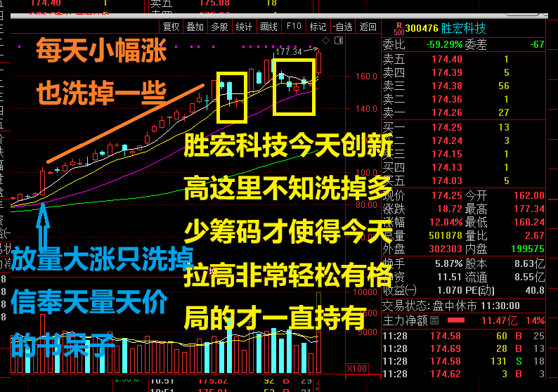Click the 最低 value 160.24

point(528,222)
